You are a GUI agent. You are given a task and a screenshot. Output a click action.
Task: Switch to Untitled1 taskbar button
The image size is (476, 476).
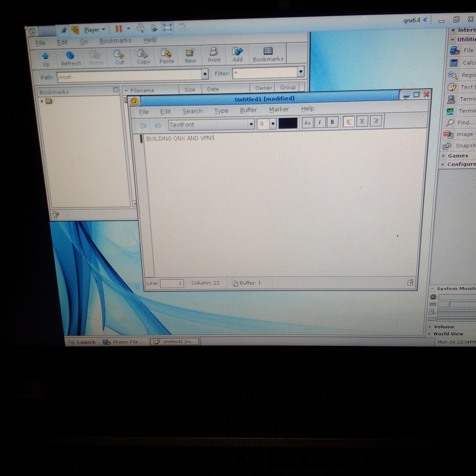point(174,341)
